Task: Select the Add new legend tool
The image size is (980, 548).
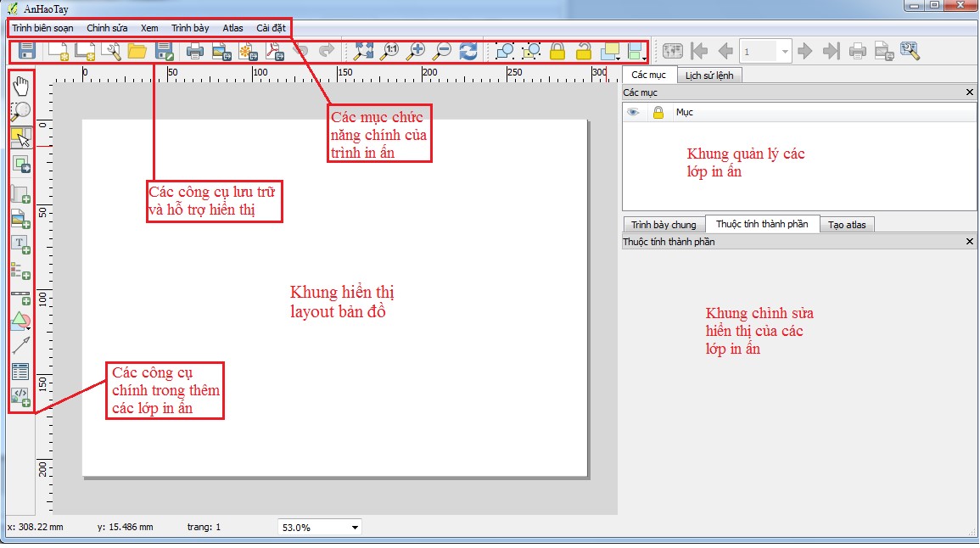Action: point(20,271)
